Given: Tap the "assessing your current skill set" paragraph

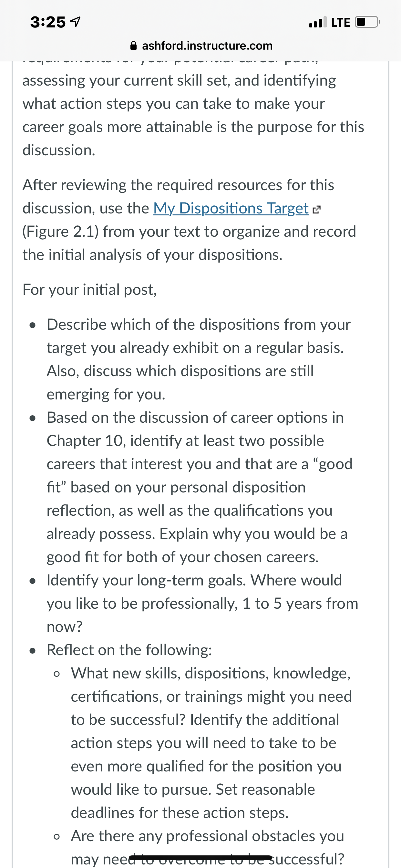Looking at the screenshot, I should pos(193,115).
